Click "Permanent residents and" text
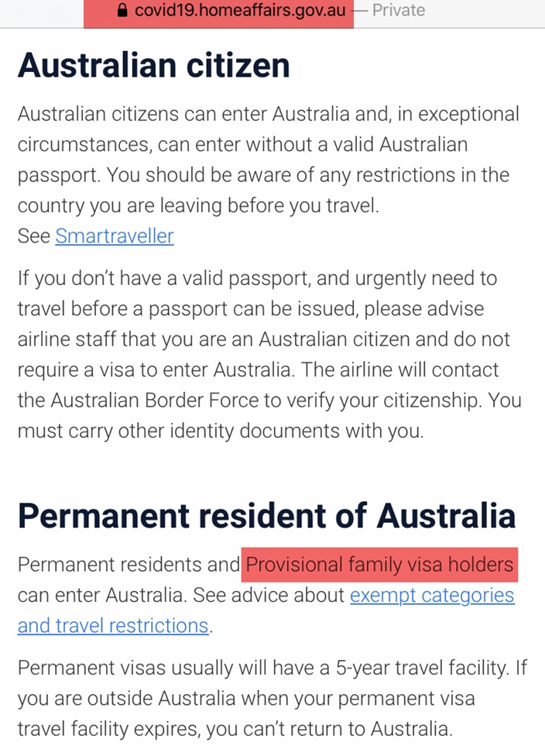Image resolution: width=545 pixels, height=756 pixels. [129, 565]
